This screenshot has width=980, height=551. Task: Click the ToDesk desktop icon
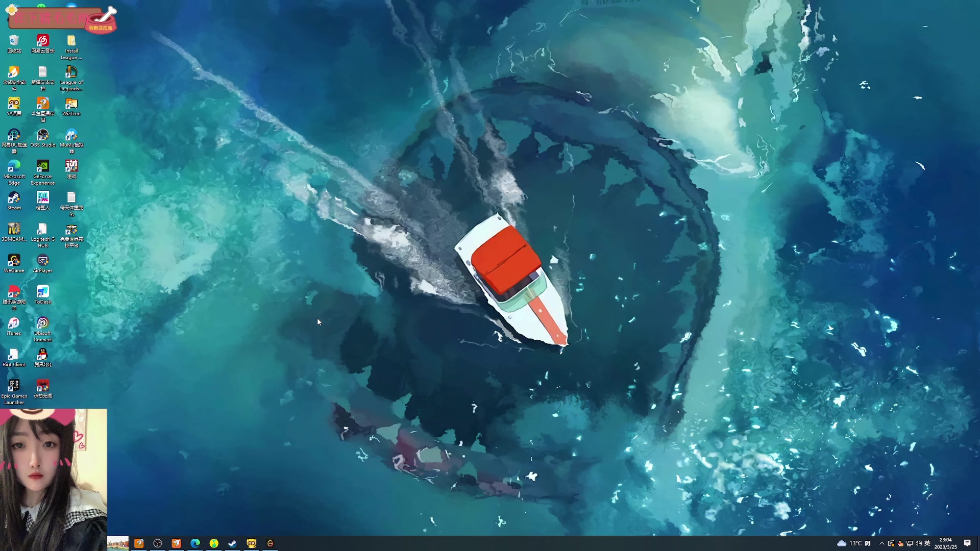(x=42, y=292)
